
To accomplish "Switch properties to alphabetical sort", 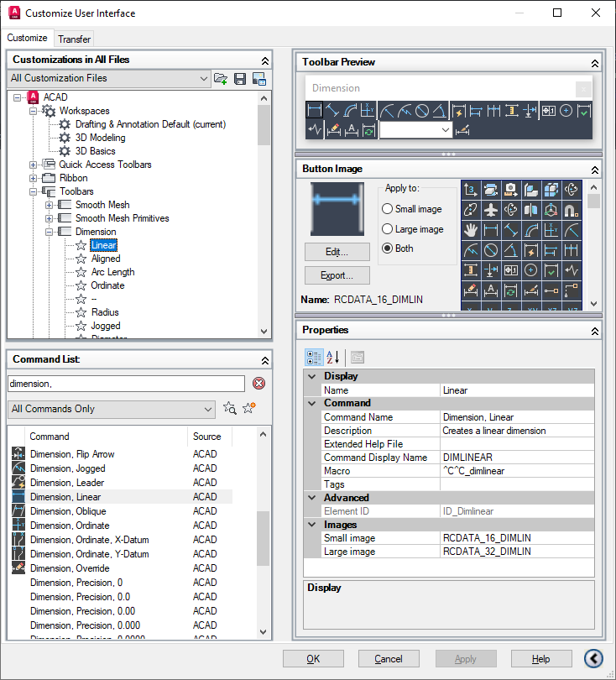I will (333, 358).
